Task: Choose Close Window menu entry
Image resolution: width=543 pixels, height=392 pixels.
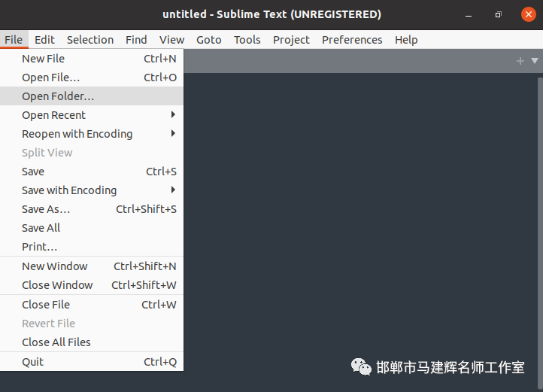Action: tap(92, 285)
